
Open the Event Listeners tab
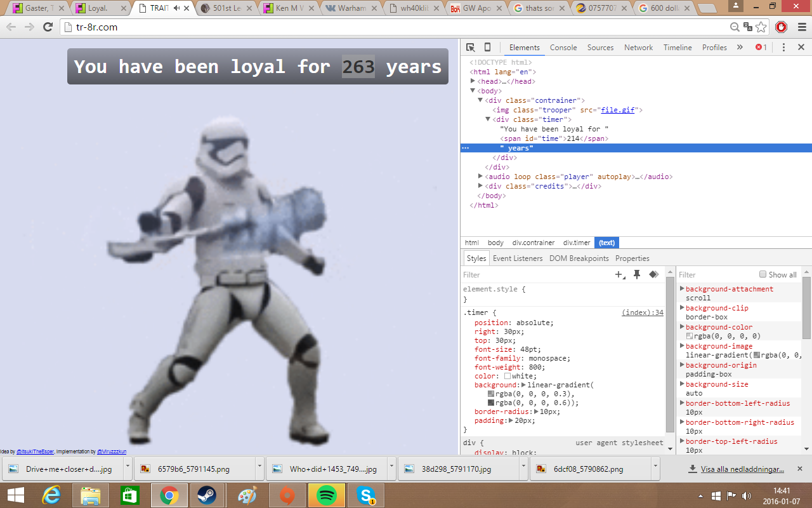coord(518,258)
